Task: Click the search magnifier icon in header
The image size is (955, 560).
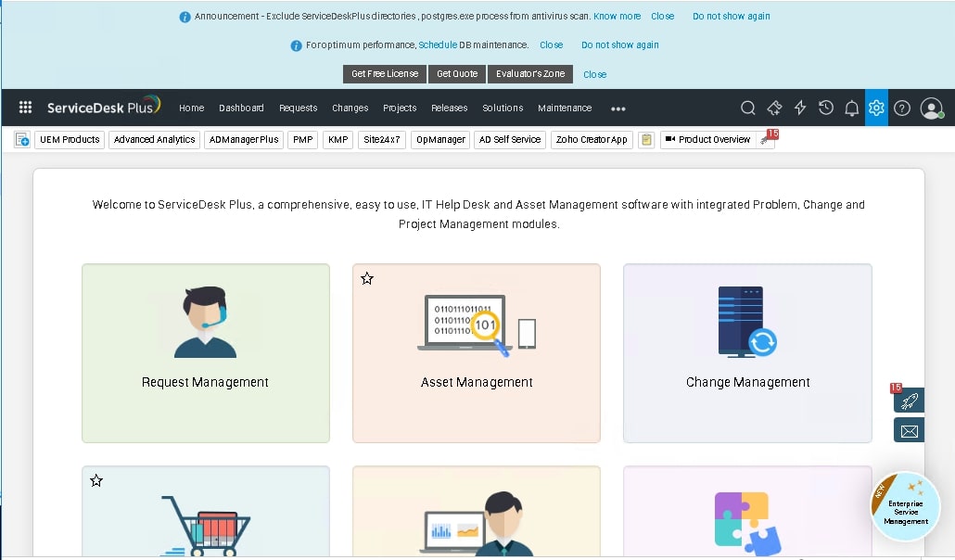Action: (x=748, y=108)
